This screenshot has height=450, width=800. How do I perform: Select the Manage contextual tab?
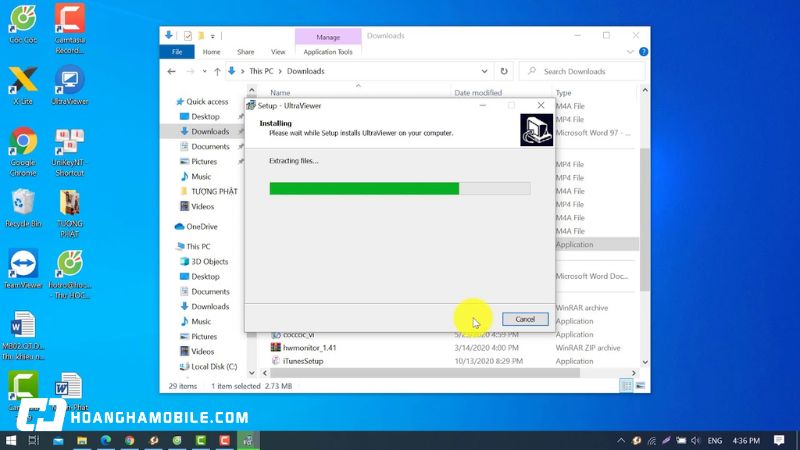328,37
